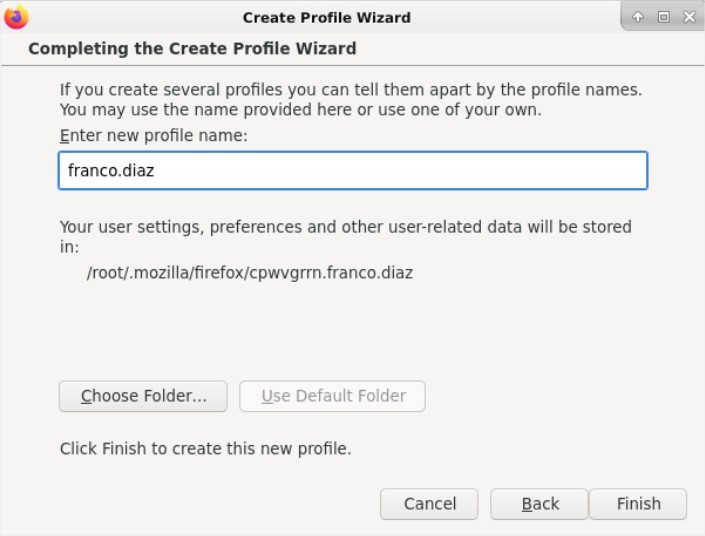Click the "You may use the name provided" line
The image size is (705, 536).
(301, 110)
